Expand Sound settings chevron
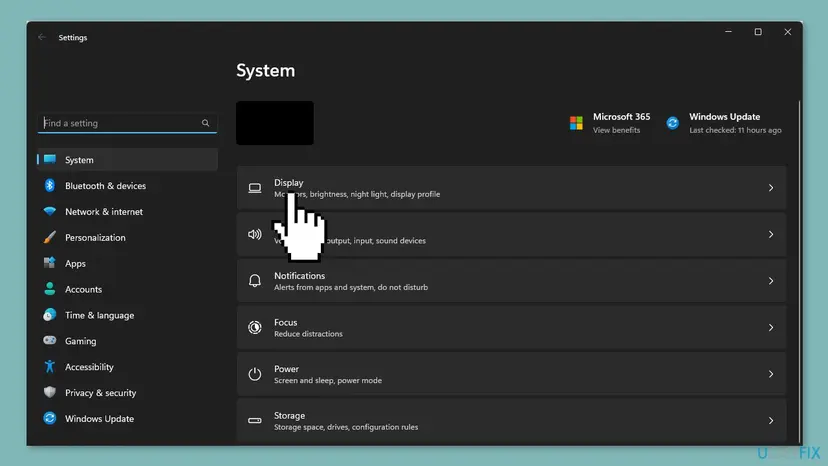This screenshot has width=828, height=466. [x=771, y=234]
